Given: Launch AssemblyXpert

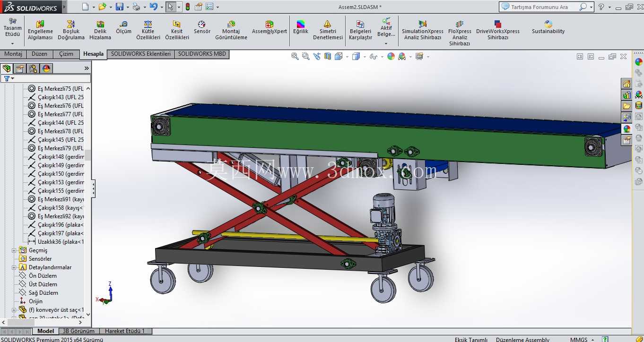Looking at the screenshot, I should pos(270,27).
